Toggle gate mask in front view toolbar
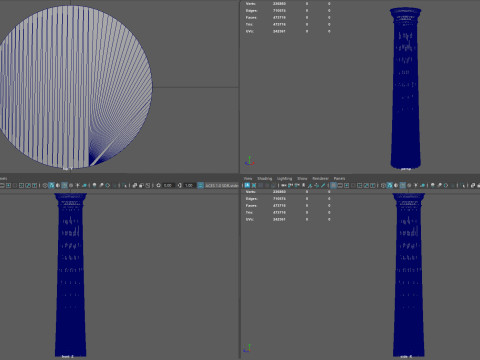This screenshot has height=360, width=480. click(x=15, y=185)
